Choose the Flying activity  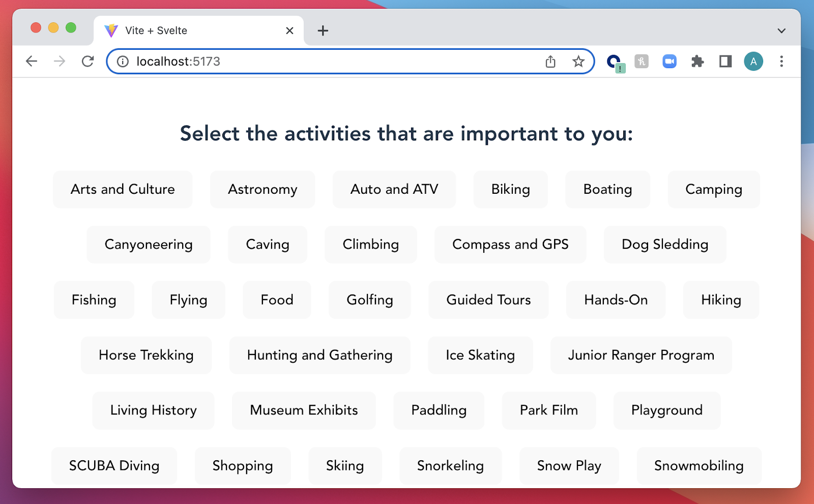189,300
